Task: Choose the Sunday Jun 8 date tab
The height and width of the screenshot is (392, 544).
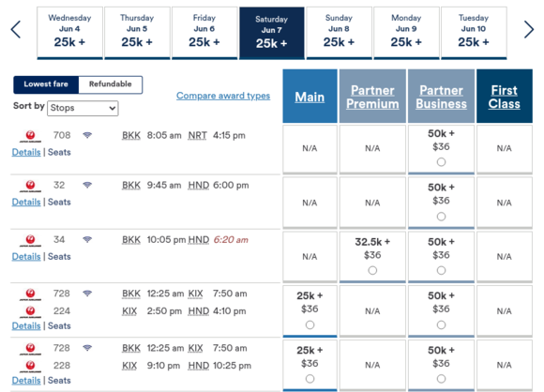Action: click(x=339, y=33)
